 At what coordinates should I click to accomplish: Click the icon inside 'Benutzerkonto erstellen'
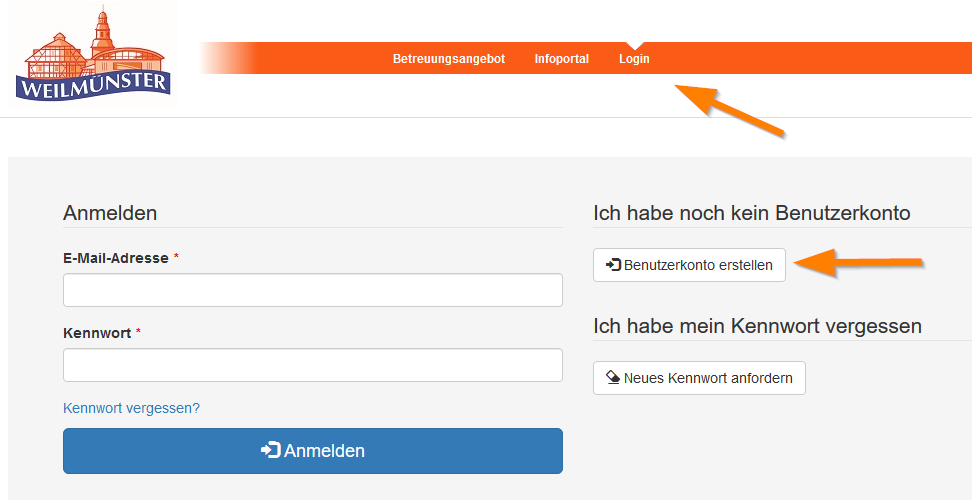tap(614, 265)
